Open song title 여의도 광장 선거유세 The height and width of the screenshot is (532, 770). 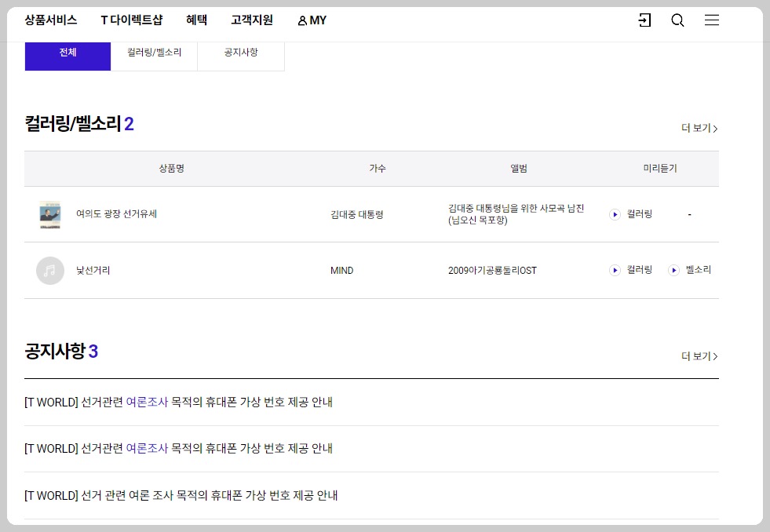point(116,214)
